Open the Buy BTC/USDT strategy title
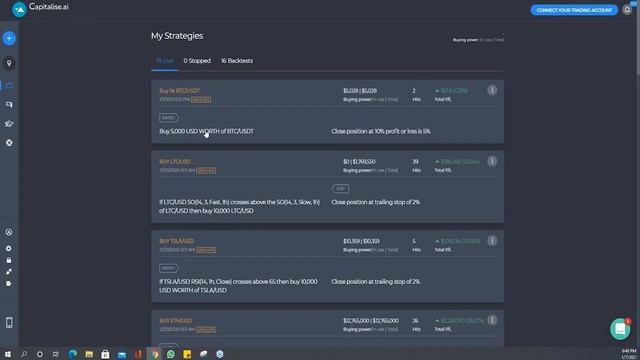Screen dimensions: 640x360 pos(180,91)
